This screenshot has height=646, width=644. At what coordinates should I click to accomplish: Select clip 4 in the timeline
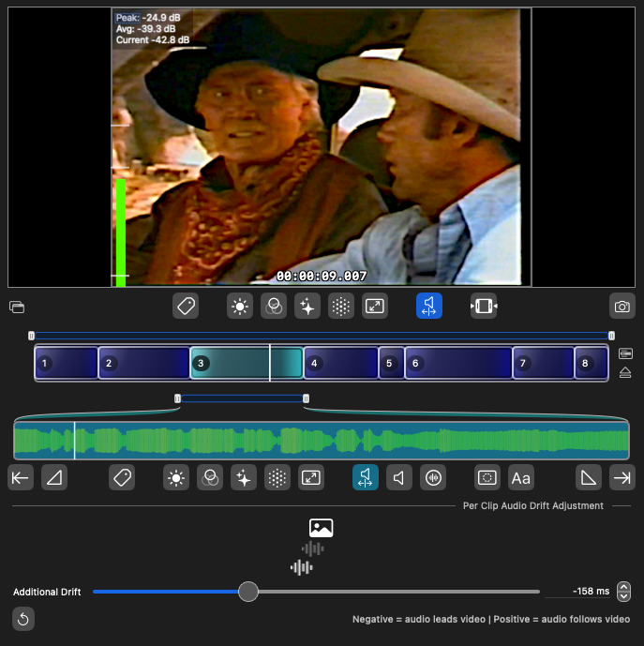point(341,363)
